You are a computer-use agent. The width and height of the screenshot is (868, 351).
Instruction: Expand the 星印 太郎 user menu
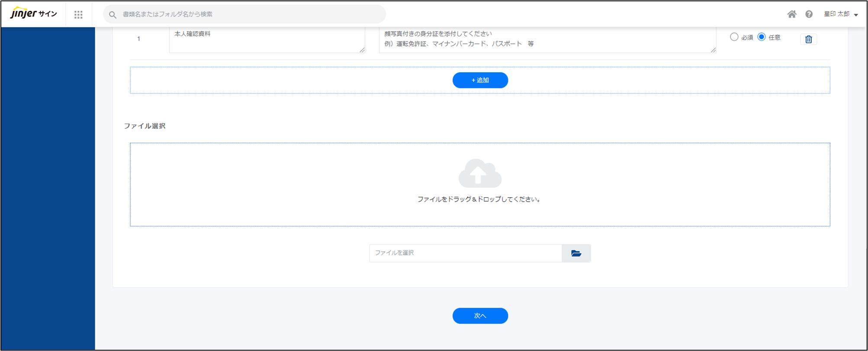pyautogui.click(x=841, y=14)
